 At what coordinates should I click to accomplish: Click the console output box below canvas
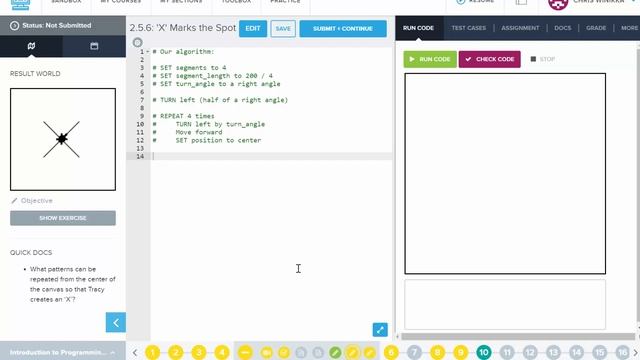[505, 304]
